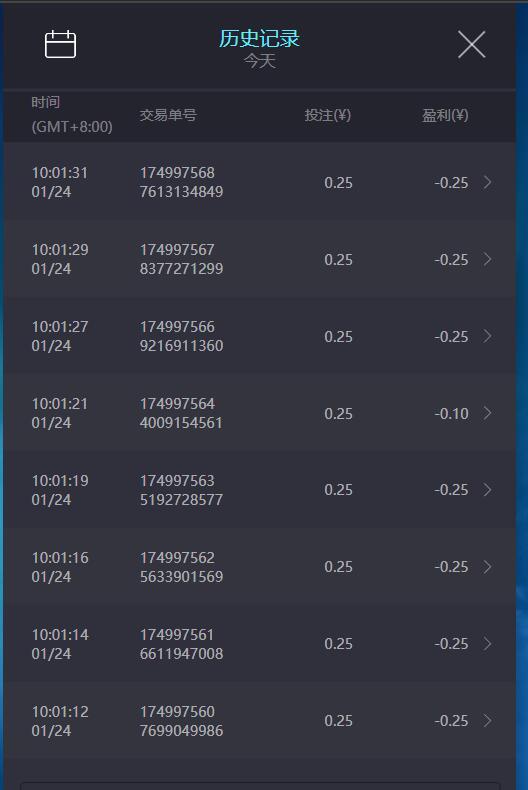Select transaction number ending 7613134849
The width and height of the screenshot is (528, 790).
[x=181, y=182]
